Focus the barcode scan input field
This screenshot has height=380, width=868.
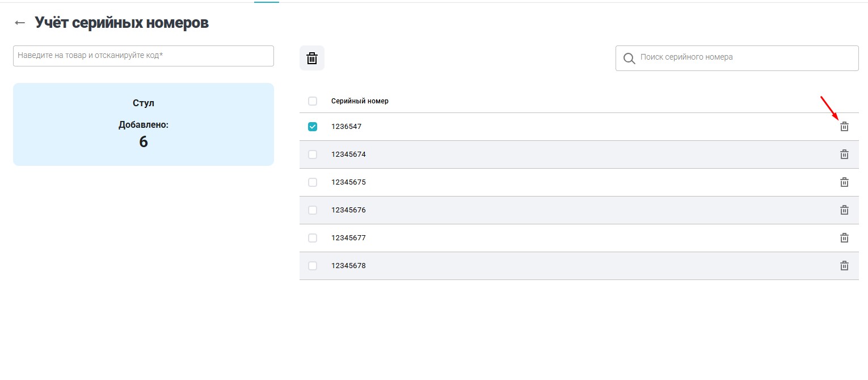pos(143,56)
